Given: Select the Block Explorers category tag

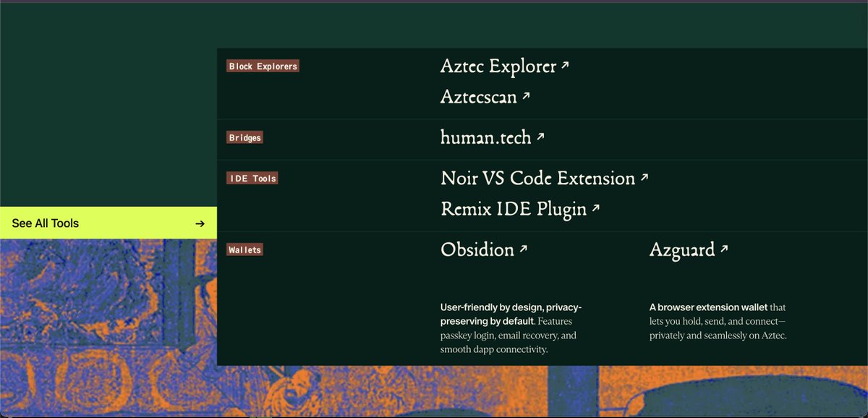Looking at the screenshot, I should click(x=263, y=66).
